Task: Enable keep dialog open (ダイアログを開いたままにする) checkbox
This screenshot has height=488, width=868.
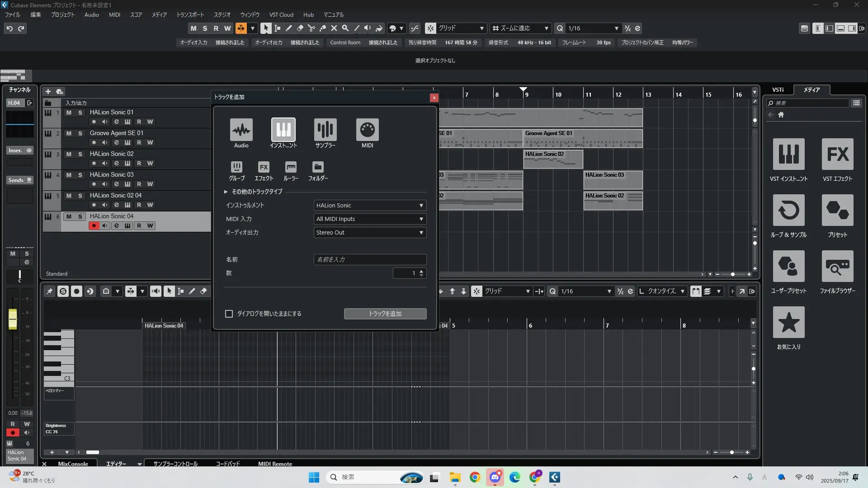Action: tap(229, 314)
